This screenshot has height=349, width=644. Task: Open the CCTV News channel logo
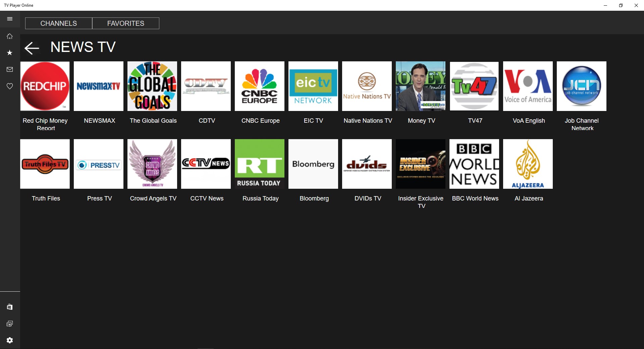pos(206,164)
